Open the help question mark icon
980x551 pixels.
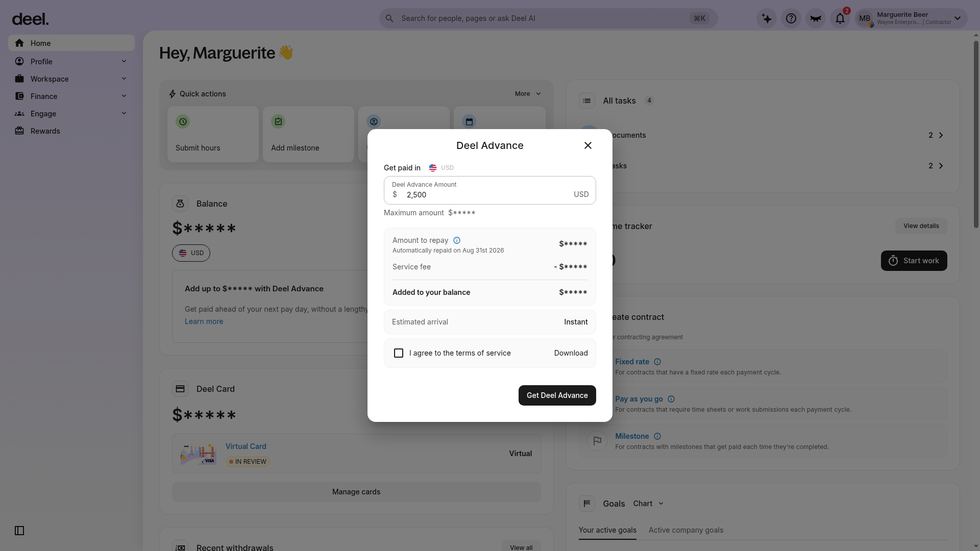tap(791, 18)
